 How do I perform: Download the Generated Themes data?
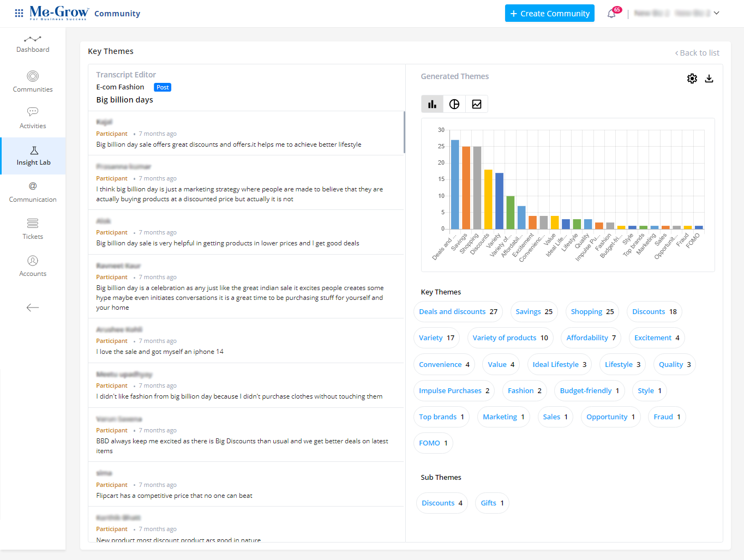click(709, 79)
